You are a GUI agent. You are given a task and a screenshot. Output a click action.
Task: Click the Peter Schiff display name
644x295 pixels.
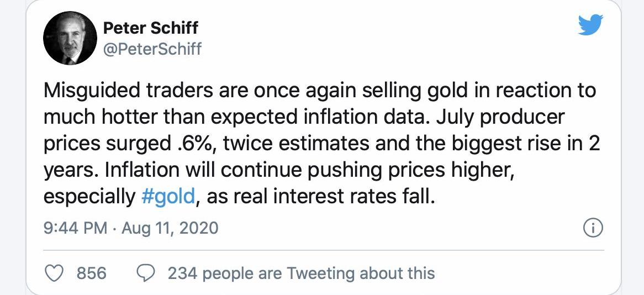click(150, 28)
